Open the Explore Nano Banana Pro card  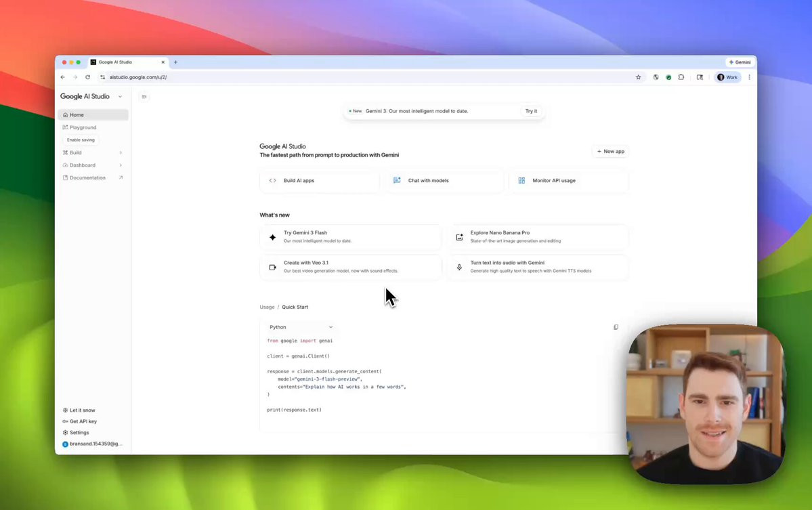click(538, 236)
